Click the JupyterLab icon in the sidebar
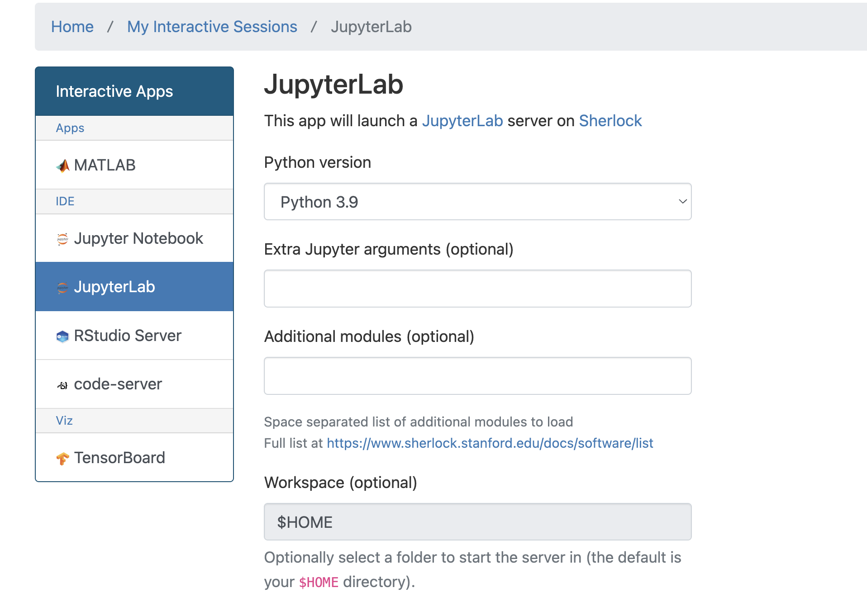 click(x=63, y=287)
